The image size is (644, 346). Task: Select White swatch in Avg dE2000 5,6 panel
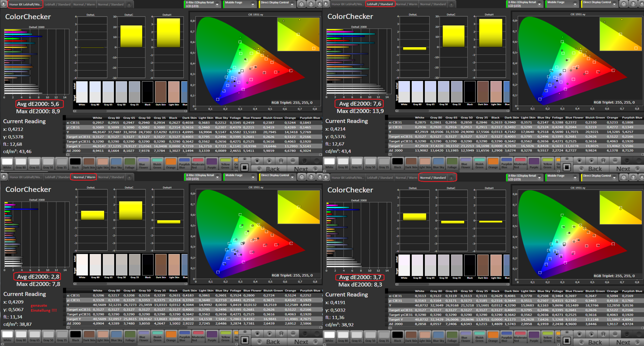[x=7, y=163]
